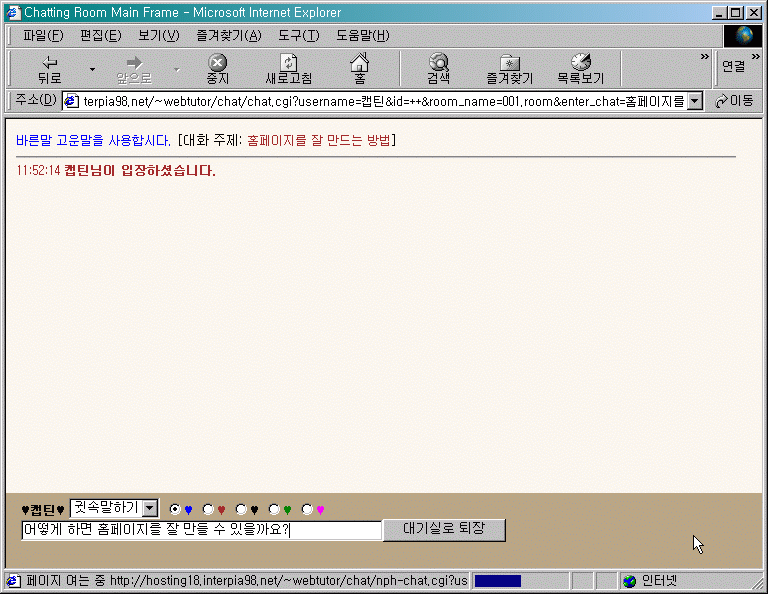768x594 pixels.
Task: Open the 도구(T) menu
Action: point(299,36)
